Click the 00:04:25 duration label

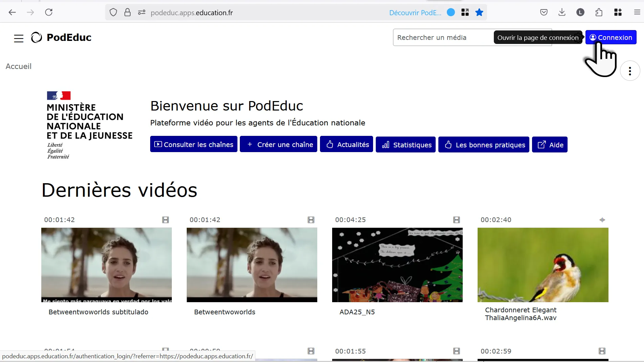coord(350,220)
